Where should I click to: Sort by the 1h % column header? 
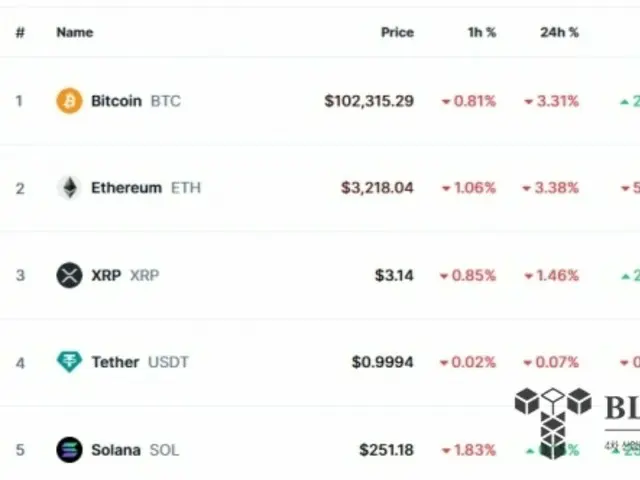click(x=482, y=32)
